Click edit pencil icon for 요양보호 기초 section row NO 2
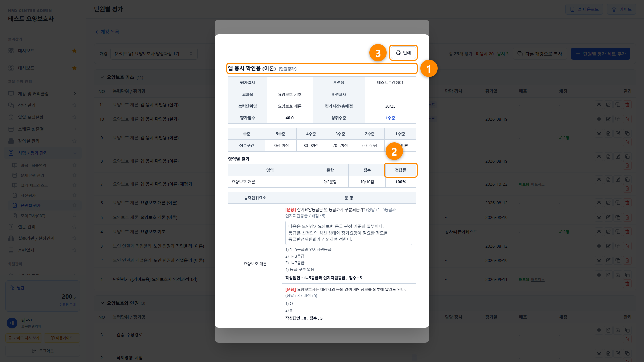Image resolution: width=644 pixels, height=362 pixels. [608, 260]
